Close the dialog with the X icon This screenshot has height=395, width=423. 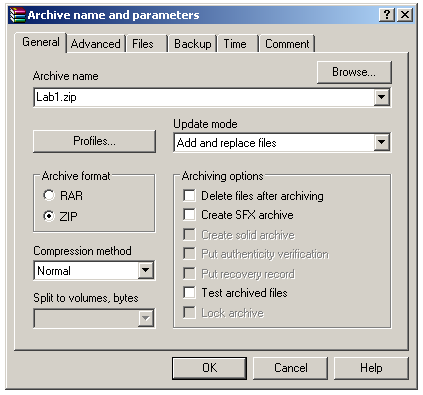(x=405, y=15)
